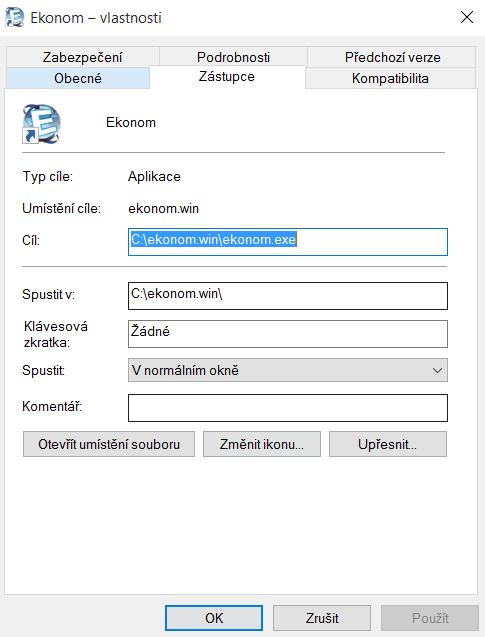
Task: Switch to the Podrobnosti tab
Action: point(233,57)
